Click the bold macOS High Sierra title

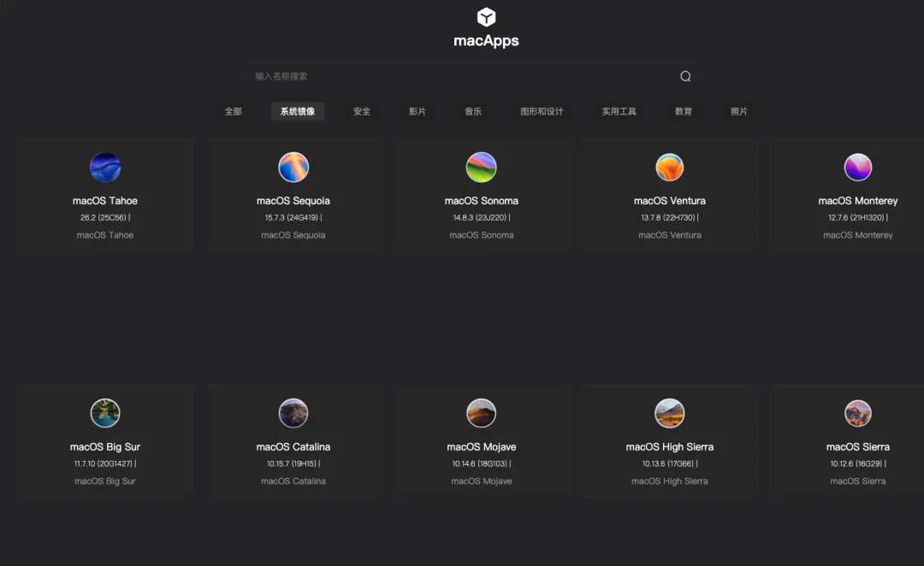pos(669,447)
